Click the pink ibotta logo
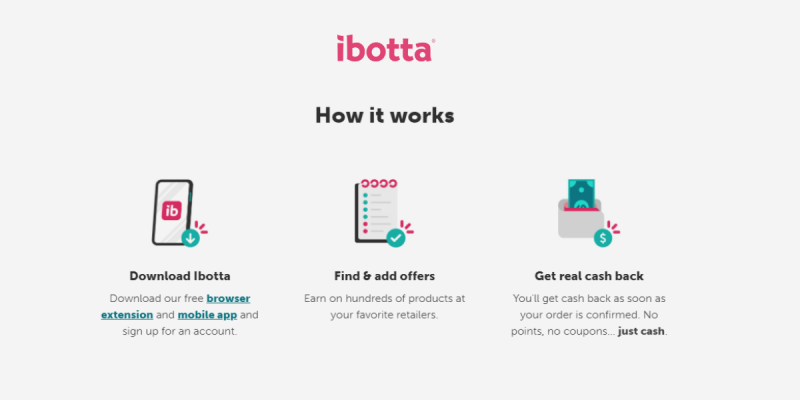Screen dimensions: 800x400 pos(385,48)
